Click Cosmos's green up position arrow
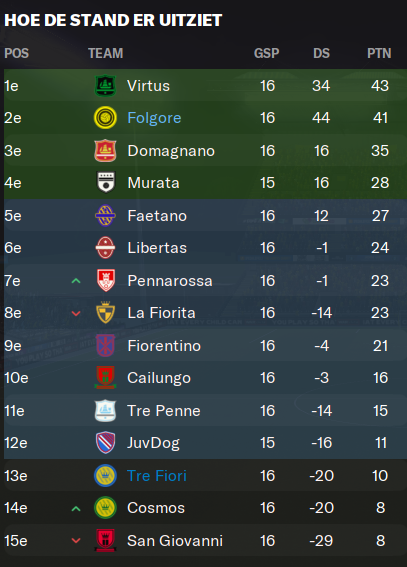The image size is (407, 567). pyautogui.click(x=76, y=509)
